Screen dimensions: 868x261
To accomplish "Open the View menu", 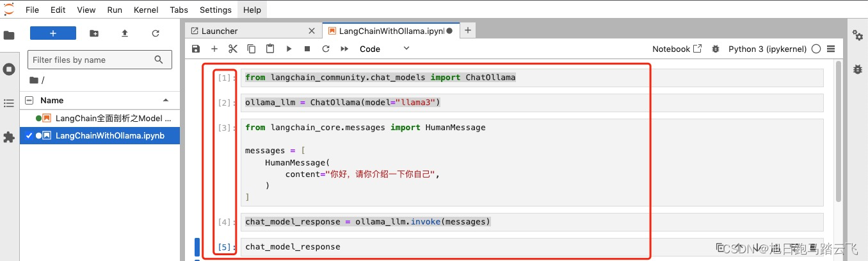I will point(86,10).
